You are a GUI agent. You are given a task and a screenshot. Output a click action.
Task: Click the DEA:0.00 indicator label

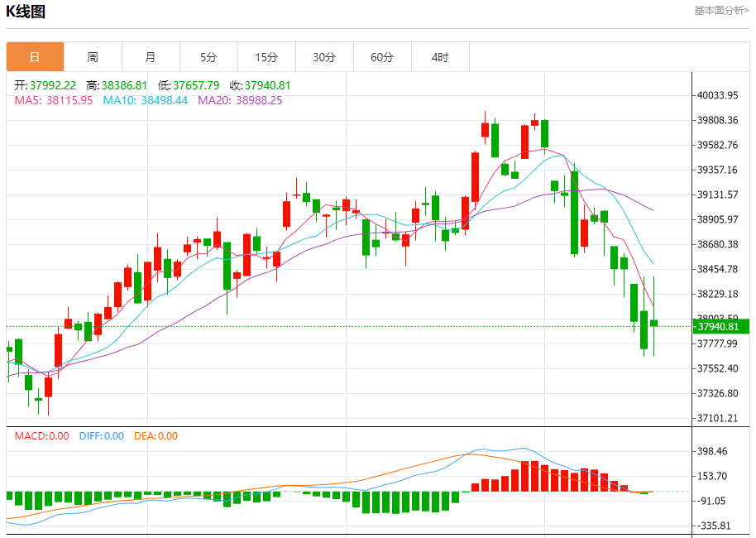click(x=156, y=436)
